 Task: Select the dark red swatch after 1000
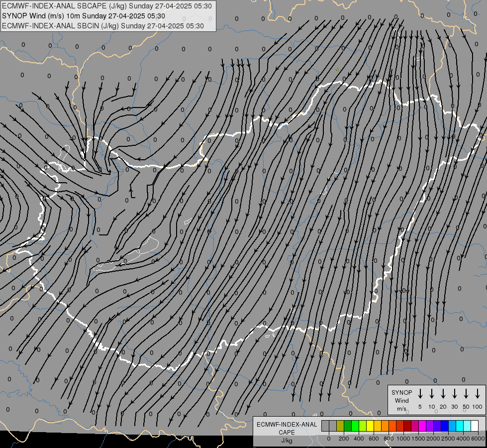407,426
